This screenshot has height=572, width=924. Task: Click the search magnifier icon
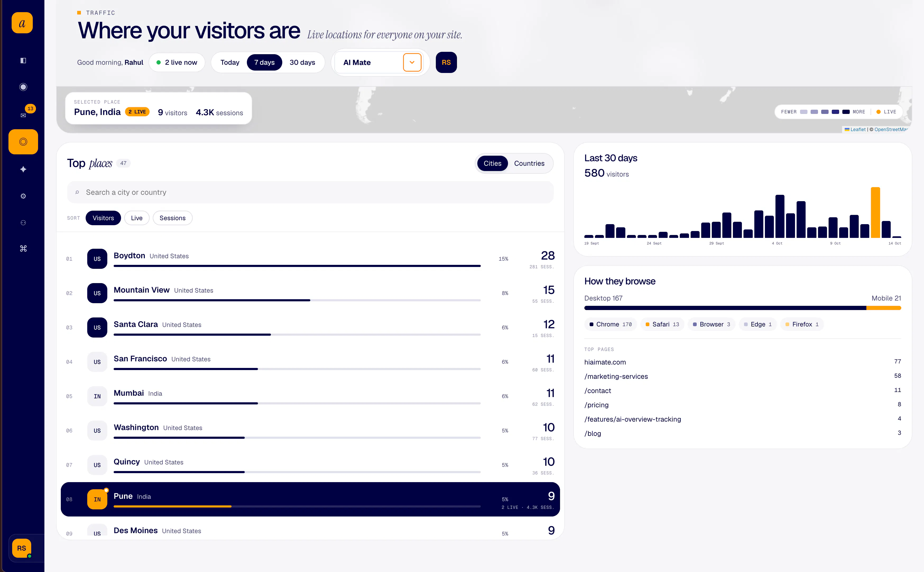point(77,192)
